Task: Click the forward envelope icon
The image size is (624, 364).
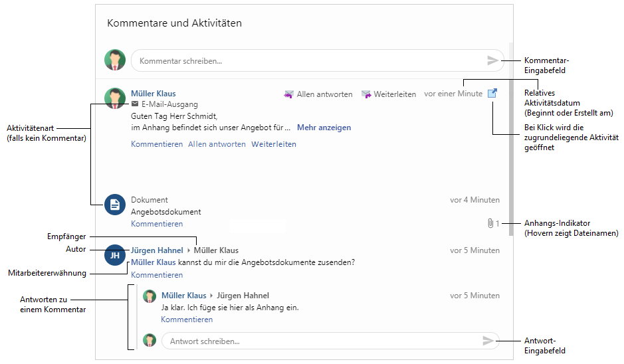Action: point(366,94)
